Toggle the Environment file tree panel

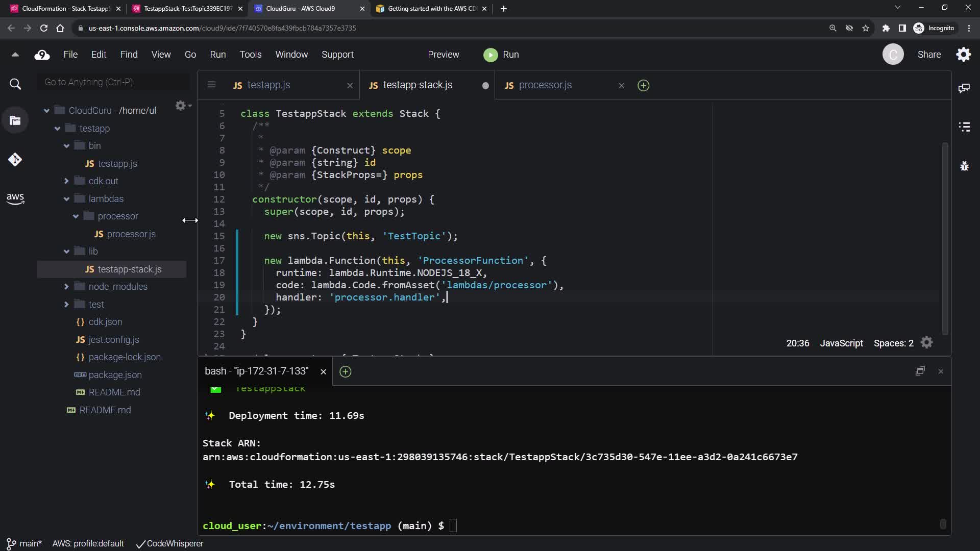point(15,121)
